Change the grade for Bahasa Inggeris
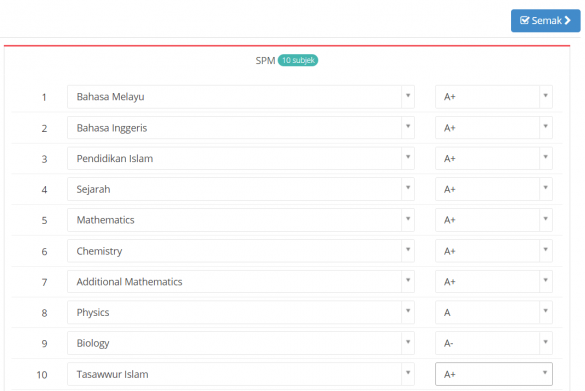Viewport: 585px width, 391px height. (x=494, y=128)
